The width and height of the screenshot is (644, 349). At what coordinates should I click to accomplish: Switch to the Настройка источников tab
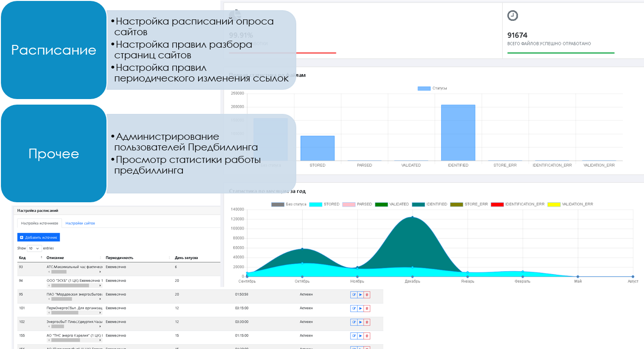39,223
